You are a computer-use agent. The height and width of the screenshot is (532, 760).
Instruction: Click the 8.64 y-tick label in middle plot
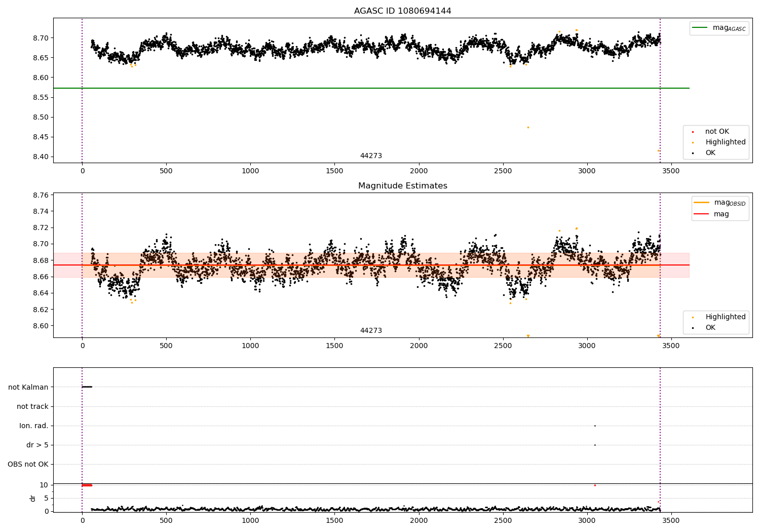[x=41, y=293]
